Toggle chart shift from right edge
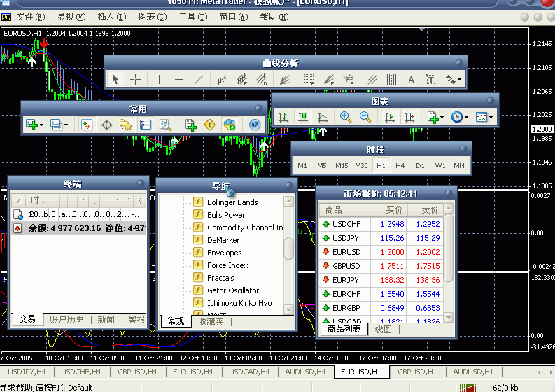555x392 pixels. click(409, 117)
